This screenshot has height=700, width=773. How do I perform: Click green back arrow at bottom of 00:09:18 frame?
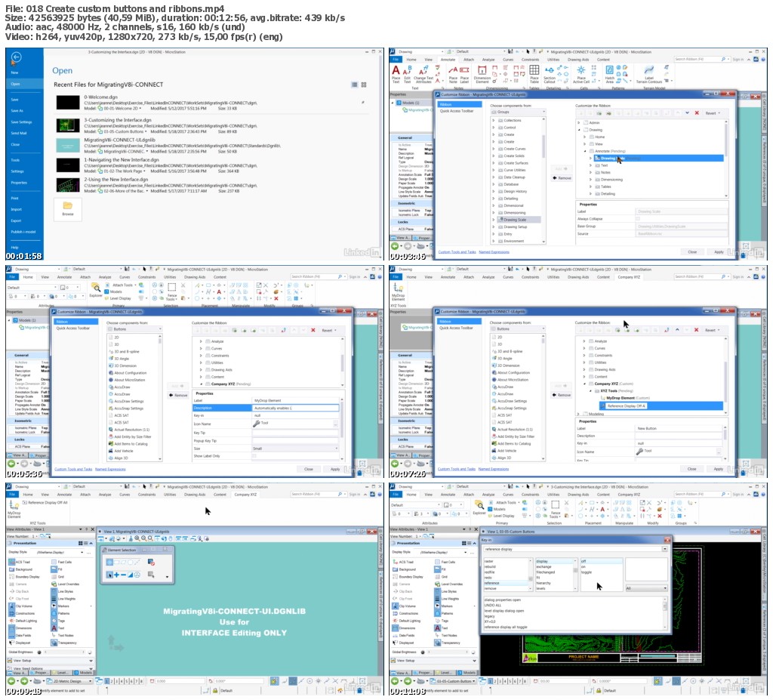pyautogui.click(x=11, y=681)
